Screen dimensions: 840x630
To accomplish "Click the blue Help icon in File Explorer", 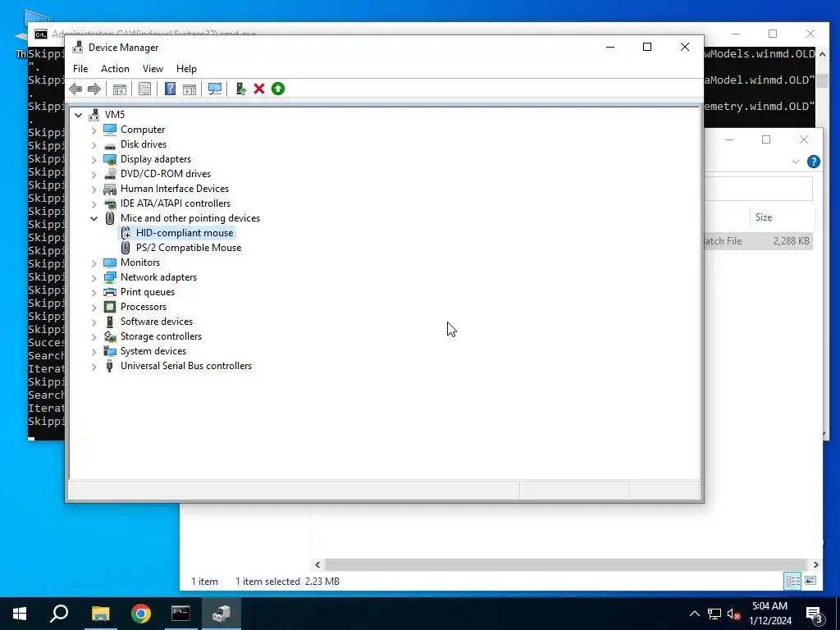I will (813, 162).
